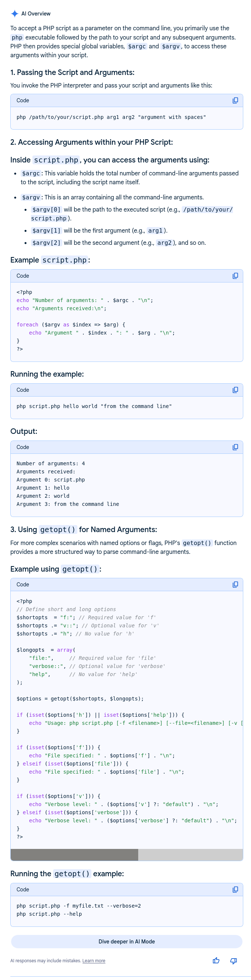Click the inline $argv[0] code chip

[46, 210]
